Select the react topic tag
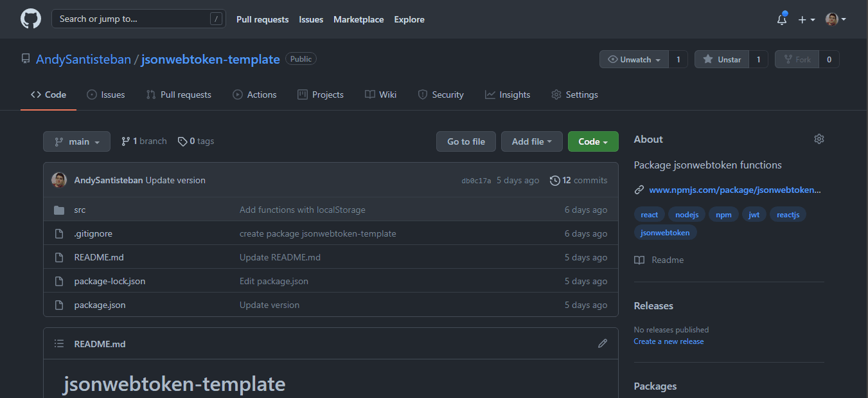The height and width of the screenshot is (398, 868). point(650,215)
